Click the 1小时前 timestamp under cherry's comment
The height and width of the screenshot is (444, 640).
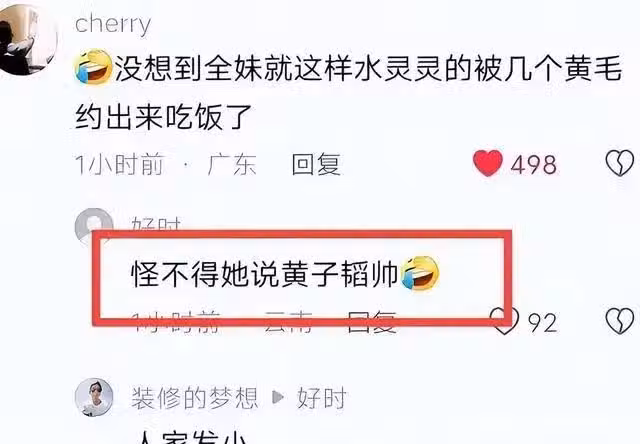click(x=120, y=164)
